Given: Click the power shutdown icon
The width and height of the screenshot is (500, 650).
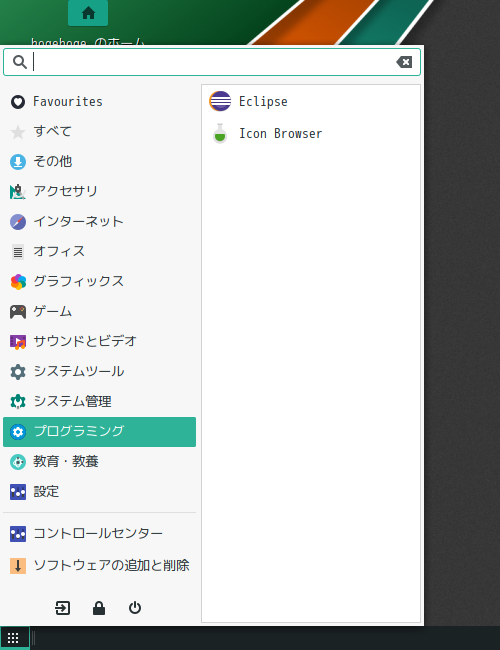Looking at the screenshot, I should (x=135, y=608).
